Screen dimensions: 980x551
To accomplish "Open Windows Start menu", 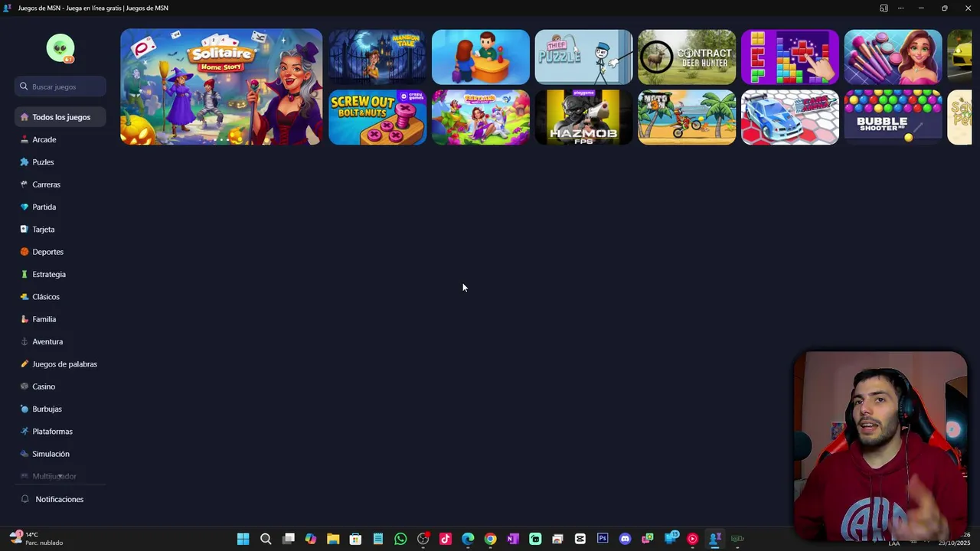I will click(243, 539).
